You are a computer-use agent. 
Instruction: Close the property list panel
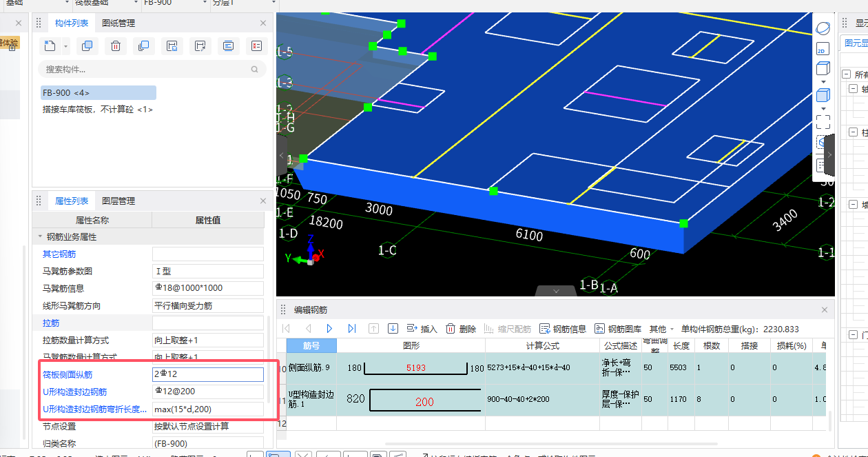pyautogui.click(x=263, y=201)
